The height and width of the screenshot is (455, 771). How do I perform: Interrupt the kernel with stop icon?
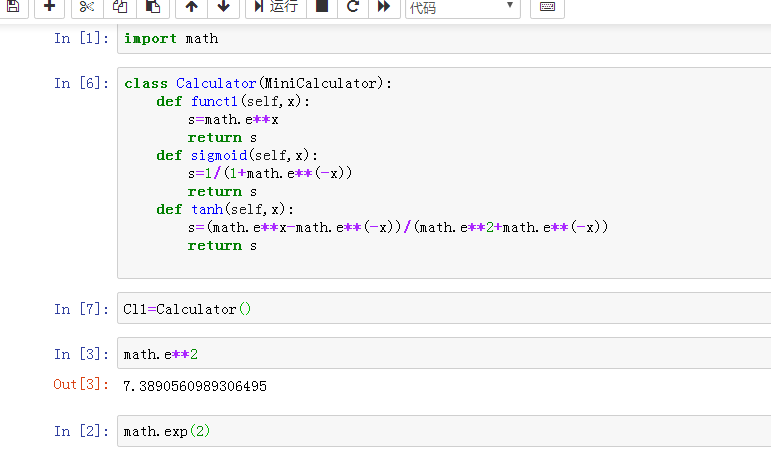pyautogui.click(x=321, y=7)
